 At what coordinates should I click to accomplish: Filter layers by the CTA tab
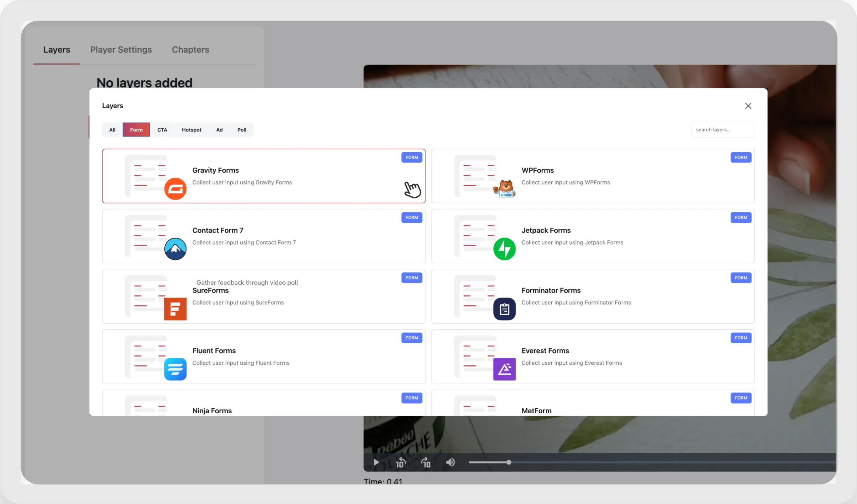pyautogui.click(x=162, y=130)
